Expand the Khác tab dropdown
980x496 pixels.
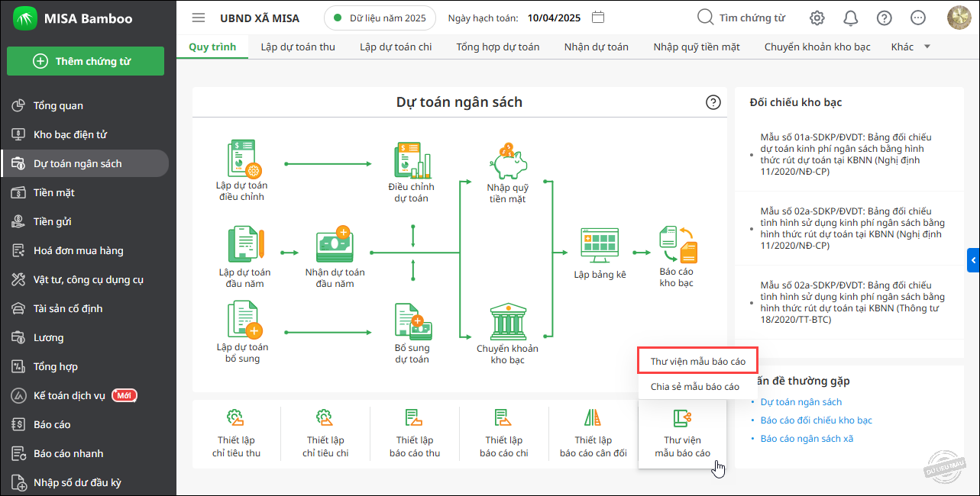pyautogui.click(x=911, y=47)
